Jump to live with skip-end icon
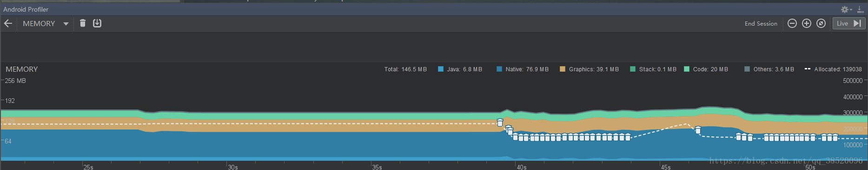 coord(857,23)
